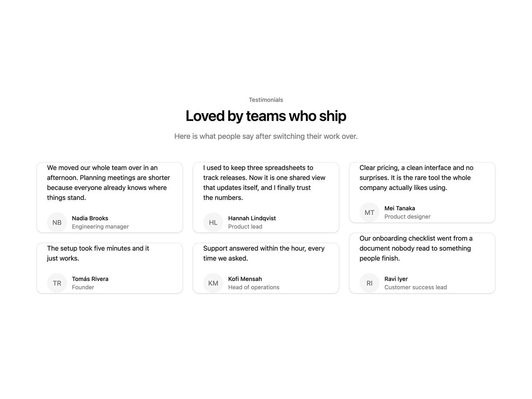
Task: Click the onboarding checklist testimonial text
Action: [416, 249]
